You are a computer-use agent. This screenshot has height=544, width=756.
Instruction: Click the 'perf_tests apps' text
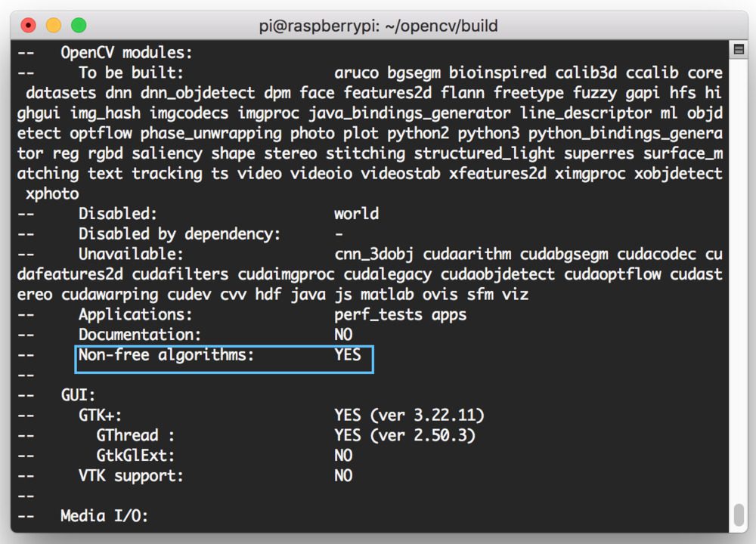point(401,314)
